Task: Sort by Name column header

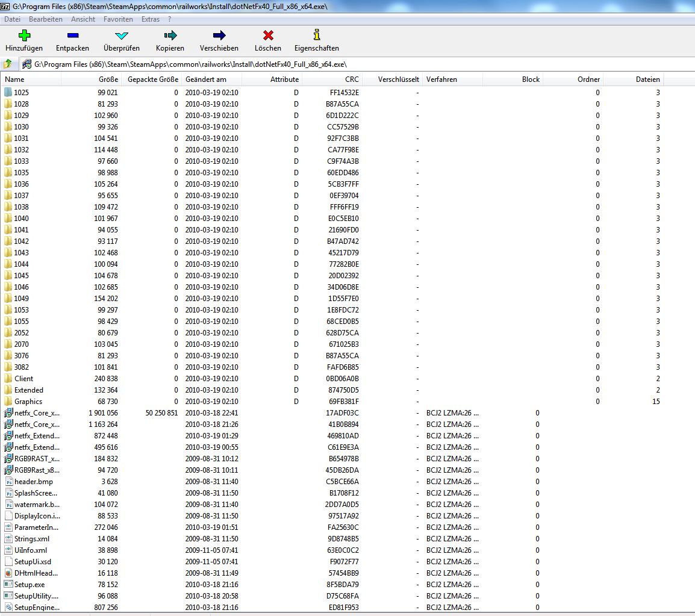Action: [31, 79]
